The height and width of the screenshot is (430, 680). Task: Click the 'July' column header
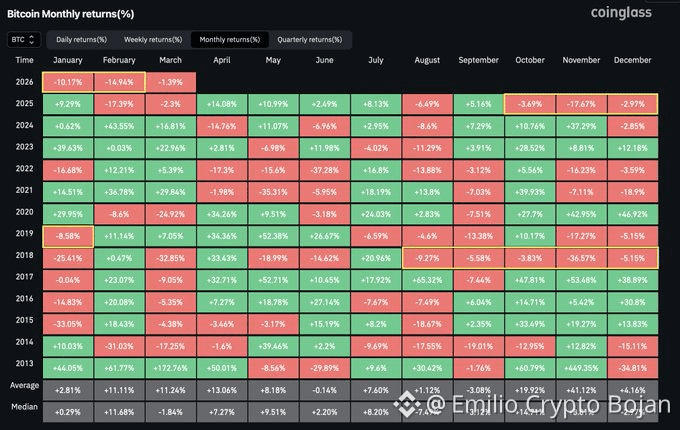(376, 60)
